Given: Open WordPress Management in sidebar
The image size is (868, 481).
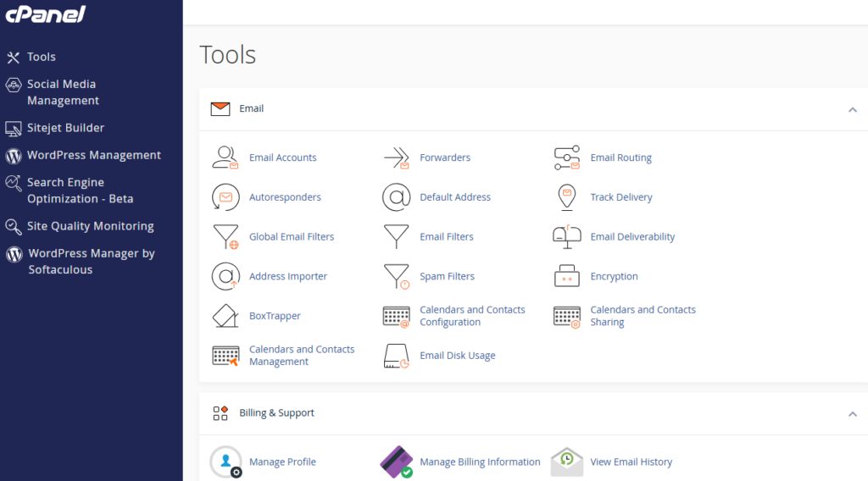Looking at the screenshot, I should (93, 155).
